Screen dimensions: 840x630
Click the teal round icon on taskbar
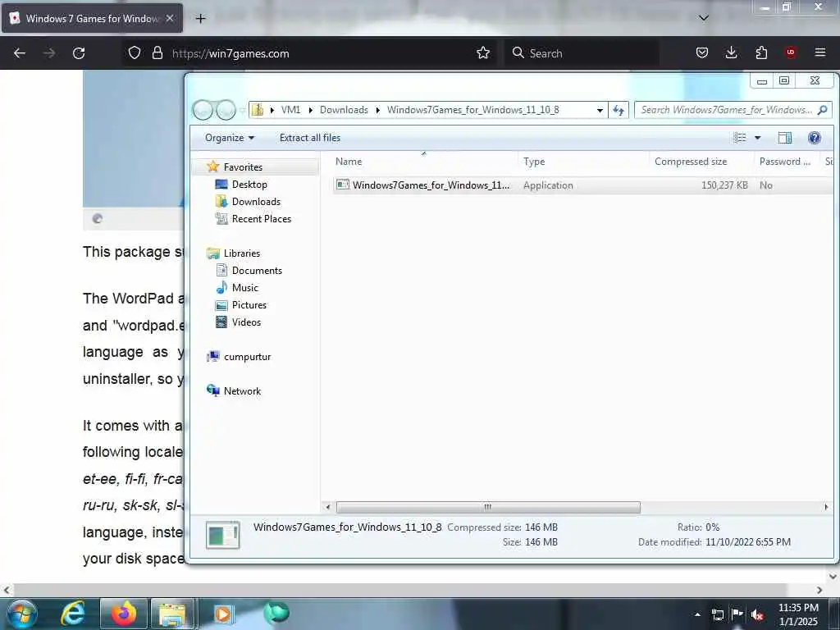coord(276,613)
